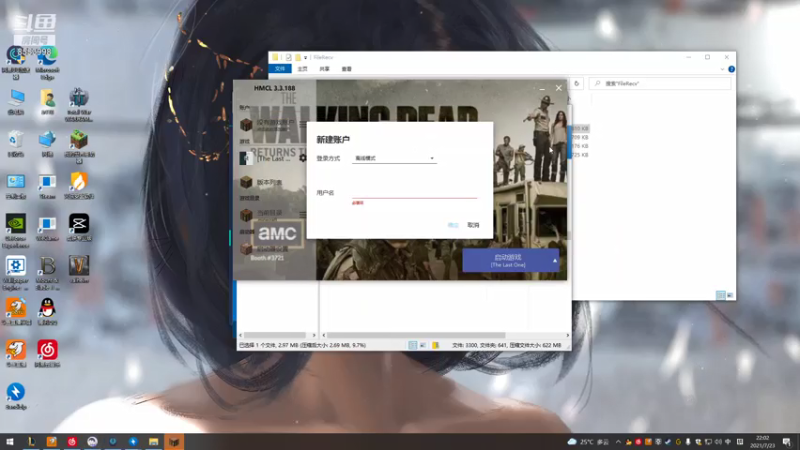Image resolution: width=800 pixels, height=450 pixels.
Task: Click the HMCL launcher taskbar icon
Action: click(174, 442)
